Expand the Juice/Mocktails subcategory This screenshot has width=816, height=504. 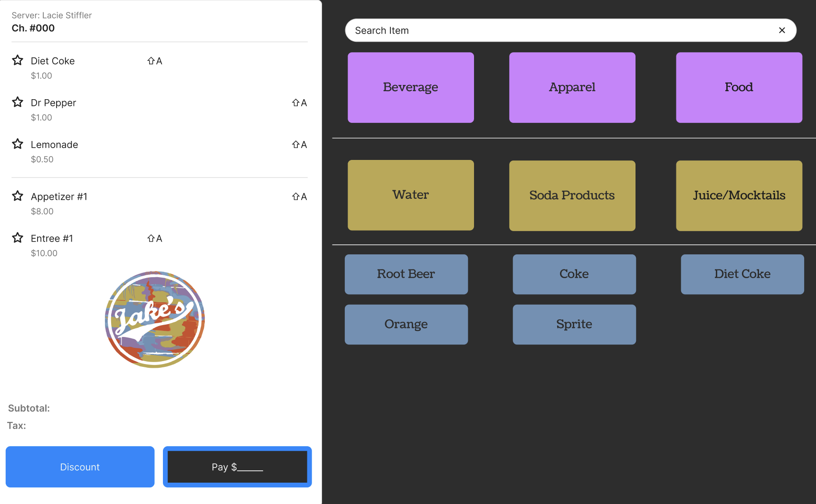pyautogui.click(x=739, y=196)
